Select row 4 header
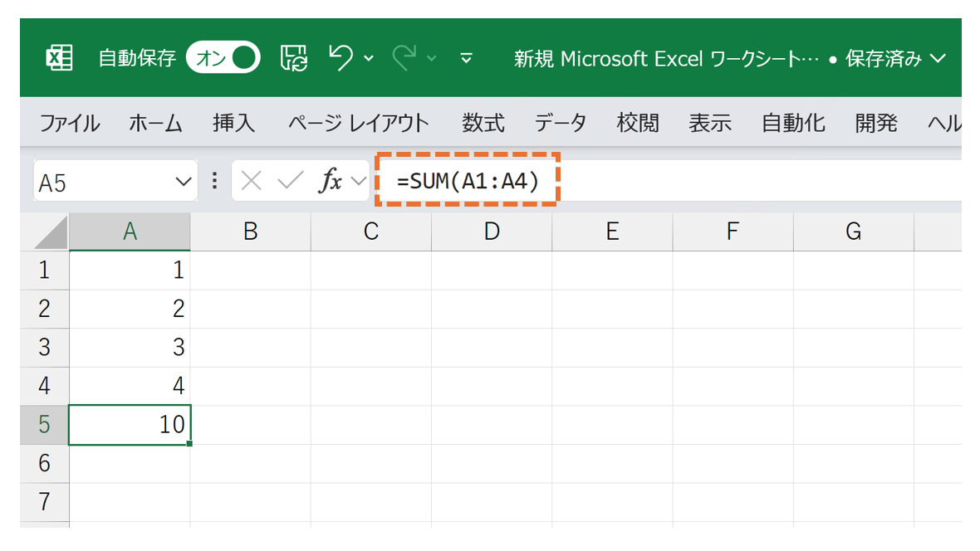Screen dimensions: 980x551 tap(44, 386)
